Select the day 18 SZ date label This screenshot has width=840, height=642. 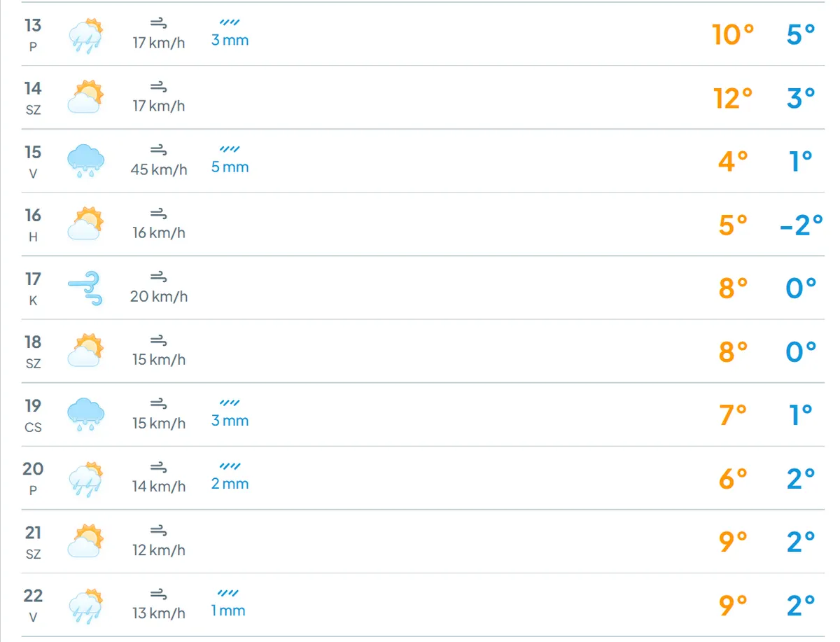point(33,351)
